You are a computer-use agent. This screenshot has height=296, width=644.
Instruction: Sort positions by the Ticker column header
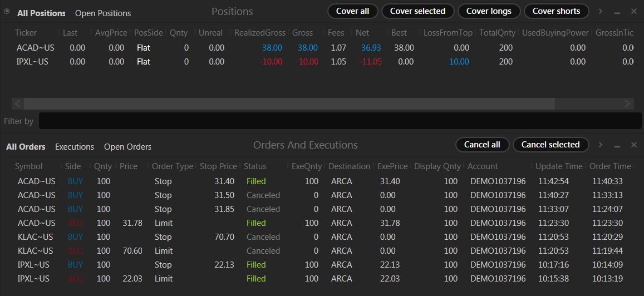(26, 32)
